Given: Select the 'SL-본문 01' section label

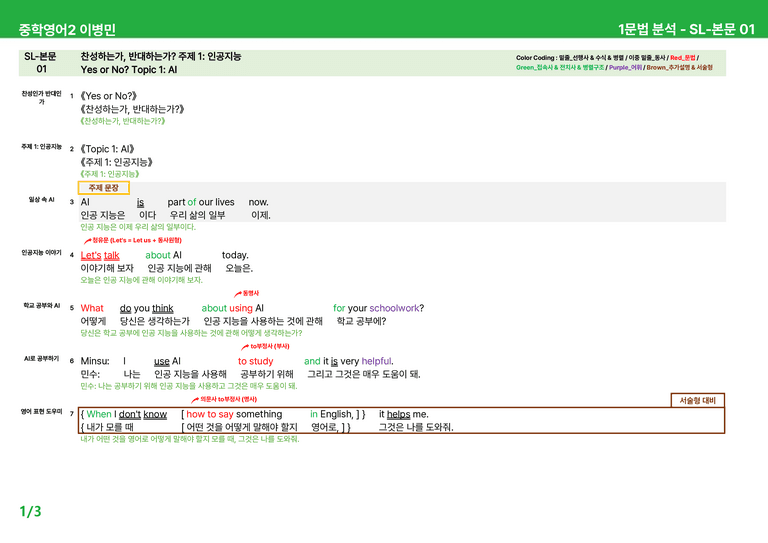Looking at the screenshot, I should [41, 63].
